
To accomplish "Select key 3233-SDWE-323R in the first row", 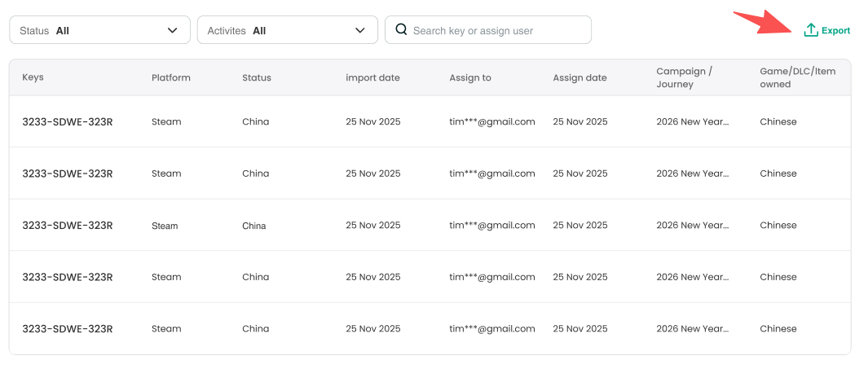I will [x=67, y=121].
